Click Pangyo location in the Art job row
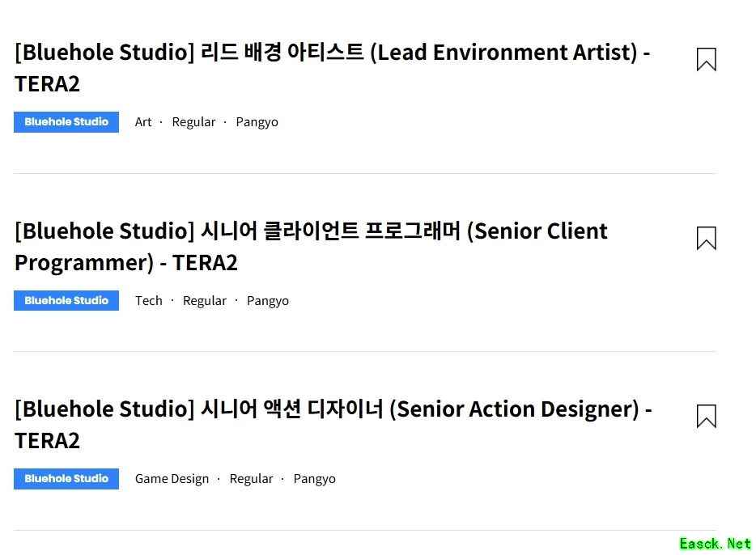Viewport: 756px width, 555px height. 257,122
